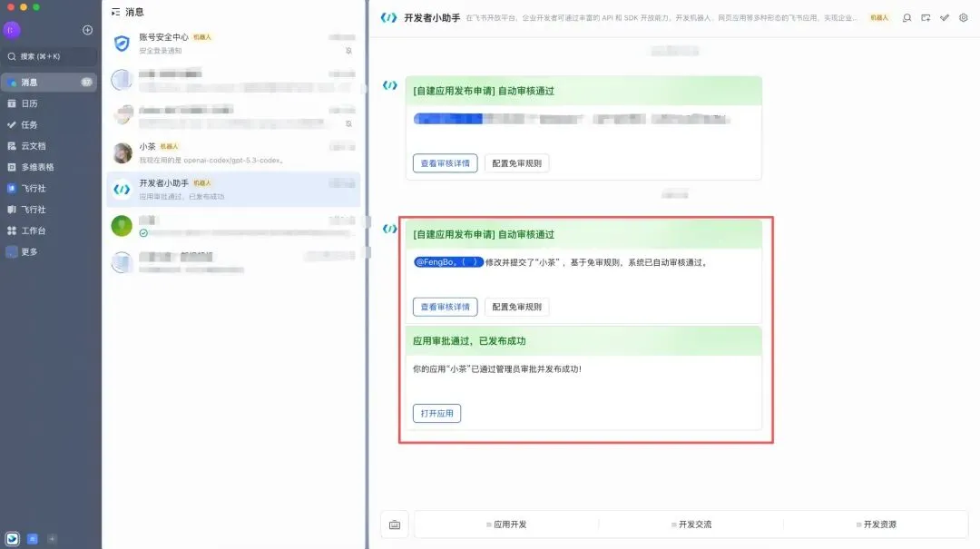Click the 开发者小助手 title in chat header

click(432, 17)
